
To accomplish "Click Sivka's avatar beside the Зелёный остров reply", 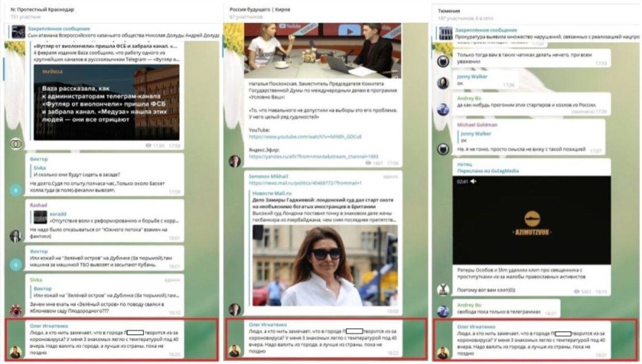I will (x=16, y=310).
